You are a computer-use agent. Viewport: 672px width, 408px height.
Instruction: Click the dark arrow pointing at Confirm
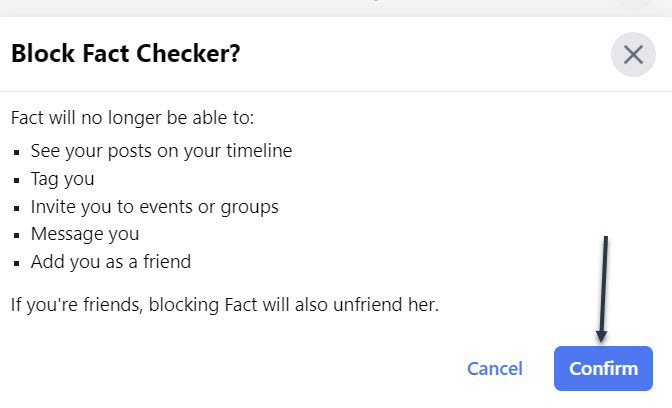[603, 290]
